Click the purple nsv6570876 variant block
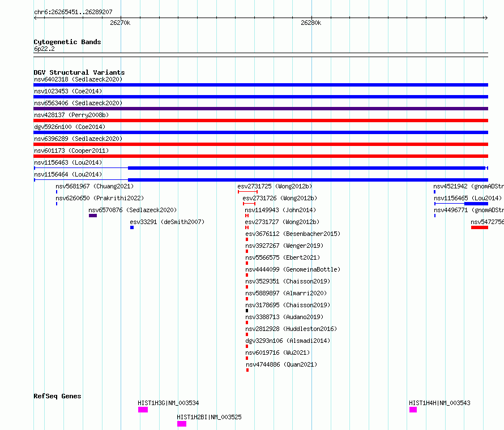Image resolution: width=504 pixels, height=430 pixels. pos(93,216)
